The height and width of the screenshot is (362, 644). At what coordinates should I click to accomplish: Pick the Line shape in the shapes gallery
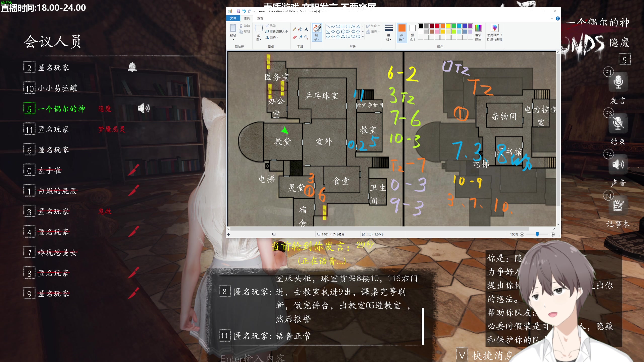click(x=328, y=26)
